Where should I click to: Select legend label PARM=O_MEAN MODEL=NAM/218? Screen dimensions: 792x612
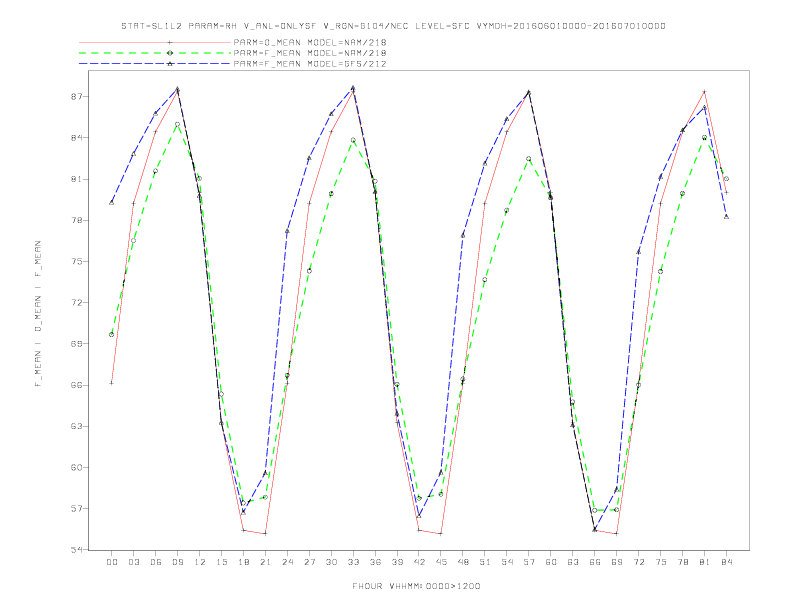point(310,42)
